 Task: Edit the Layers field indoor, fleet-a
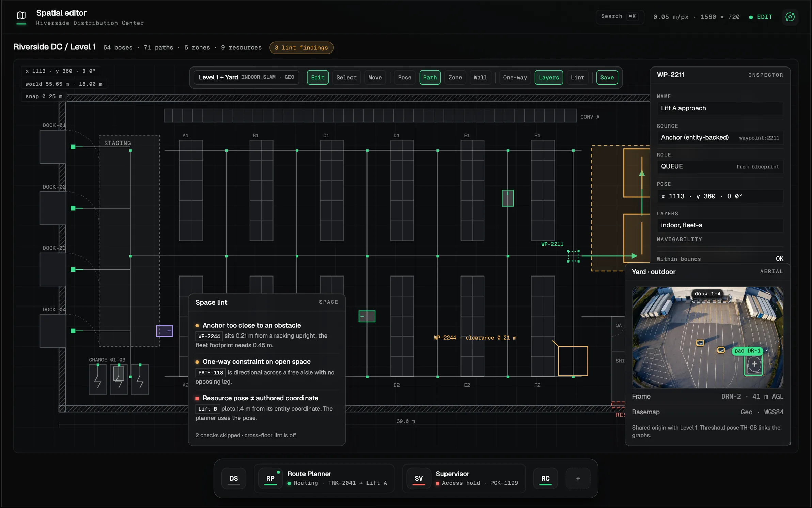pyautogui.click(x=720, y=225)
